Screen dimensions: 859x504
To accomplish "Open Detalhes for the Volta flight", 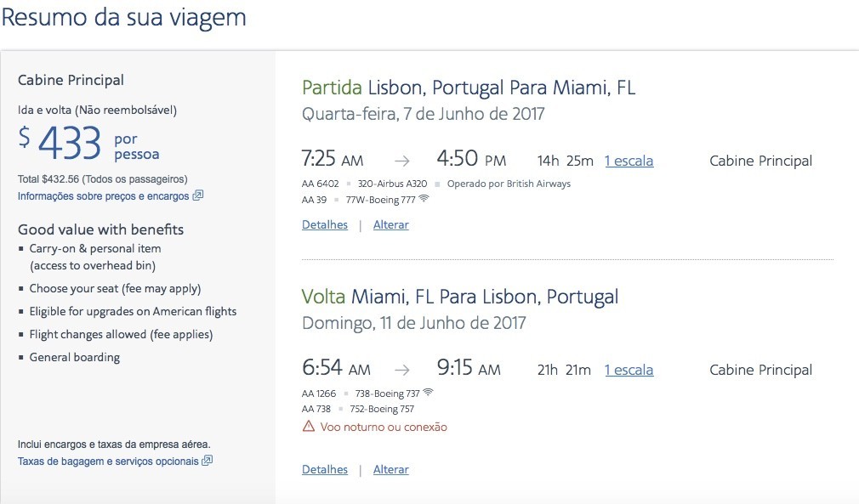I will (325, 470).
